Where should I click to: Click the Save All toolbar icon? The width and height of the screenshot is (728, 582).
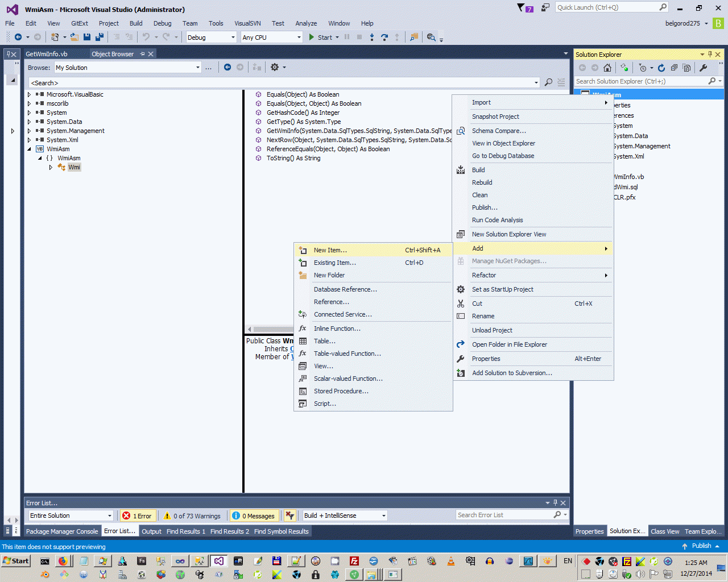pos(100,37)
